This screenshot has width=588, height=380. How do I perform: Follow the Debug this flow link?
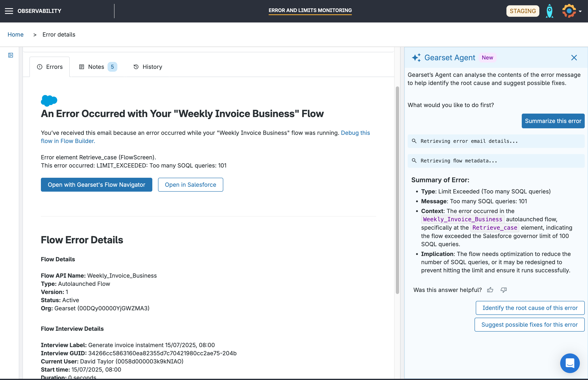coord(355,133)
